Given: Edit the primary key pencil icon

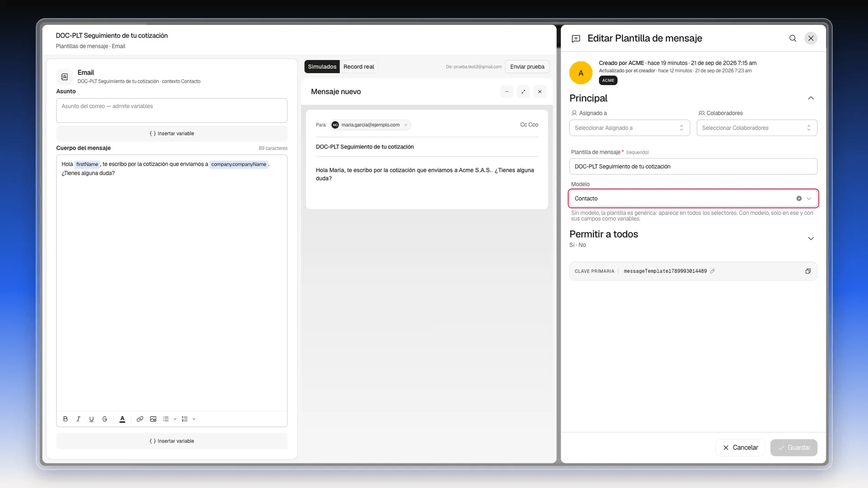Looking at the screenshot, I should point(712,271).
